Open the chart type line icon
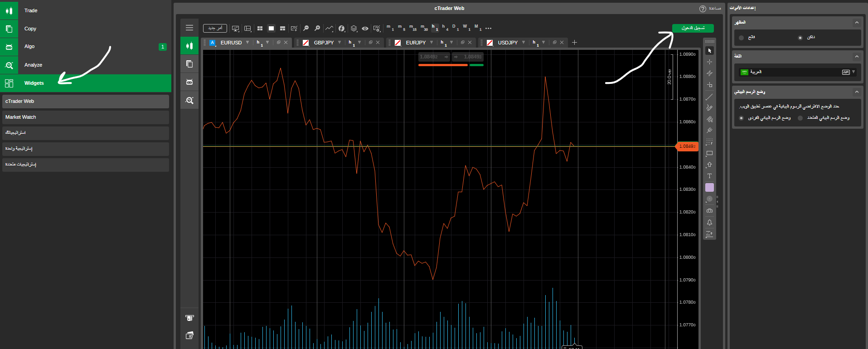Image resolution: width=868 pixels, height=349 pixels. coord(329,28)
